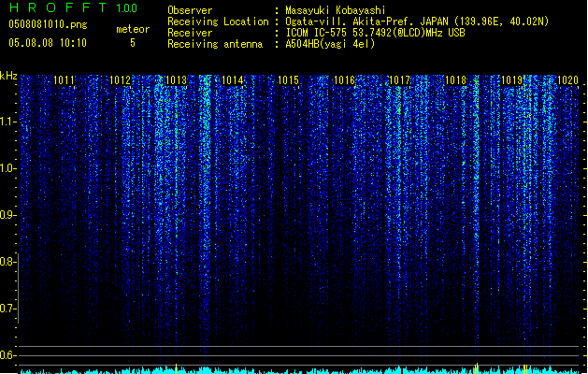Click the date stamp 05.08.08 10:10

(48, 43)
